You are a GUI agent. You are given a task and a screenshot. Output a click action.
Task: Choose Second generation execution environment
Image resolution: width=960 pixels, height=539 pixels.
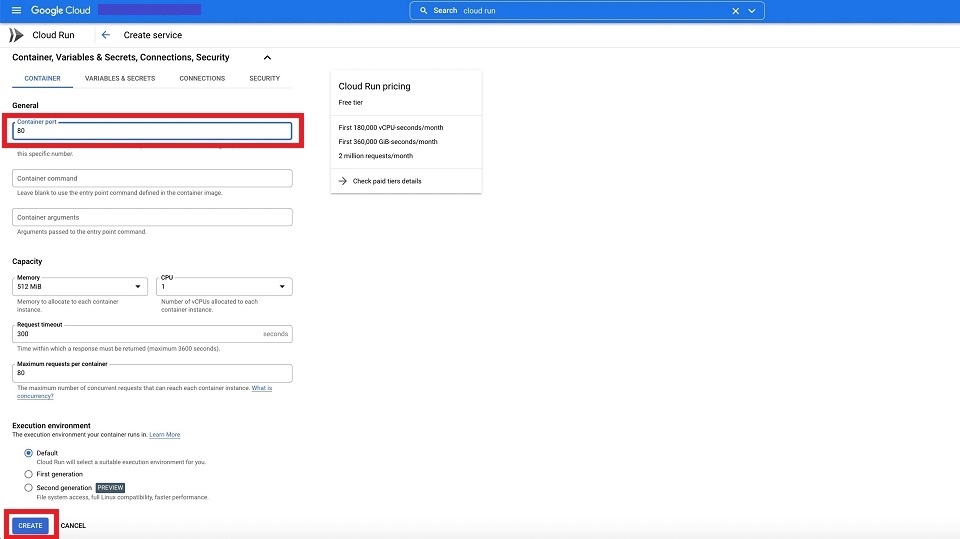[x=28, y=488]
